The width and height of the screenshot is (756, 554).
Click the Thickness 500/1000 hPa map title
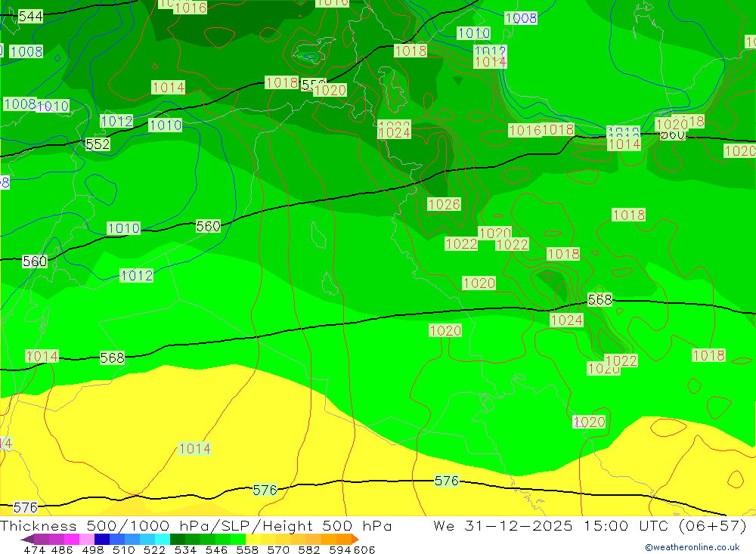pyautogui.click(x=196, y=525)
